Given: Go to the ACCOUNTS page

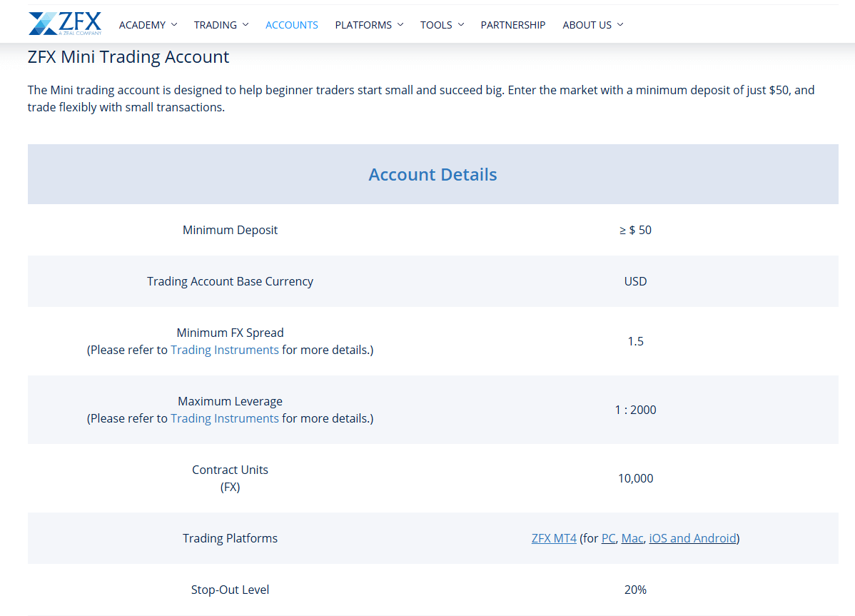Looking at the screenshot, I should coord(292,25).
